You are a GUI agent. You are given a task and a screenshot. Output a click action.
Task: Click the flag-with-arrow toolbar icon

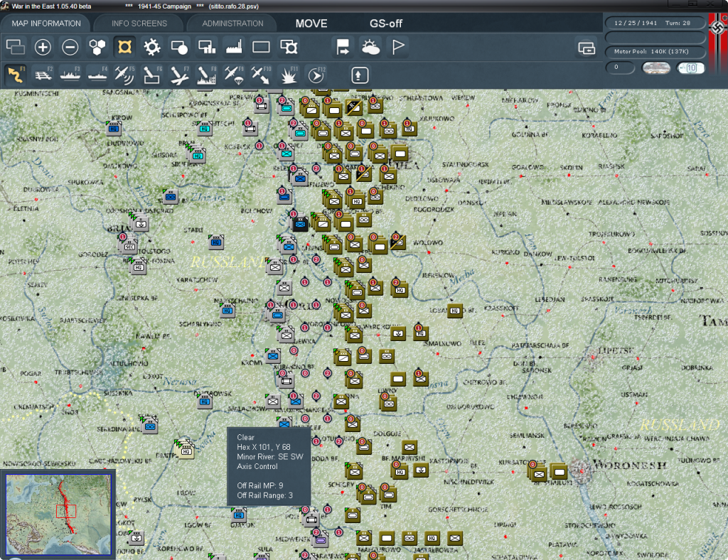[x=343, y=47]
